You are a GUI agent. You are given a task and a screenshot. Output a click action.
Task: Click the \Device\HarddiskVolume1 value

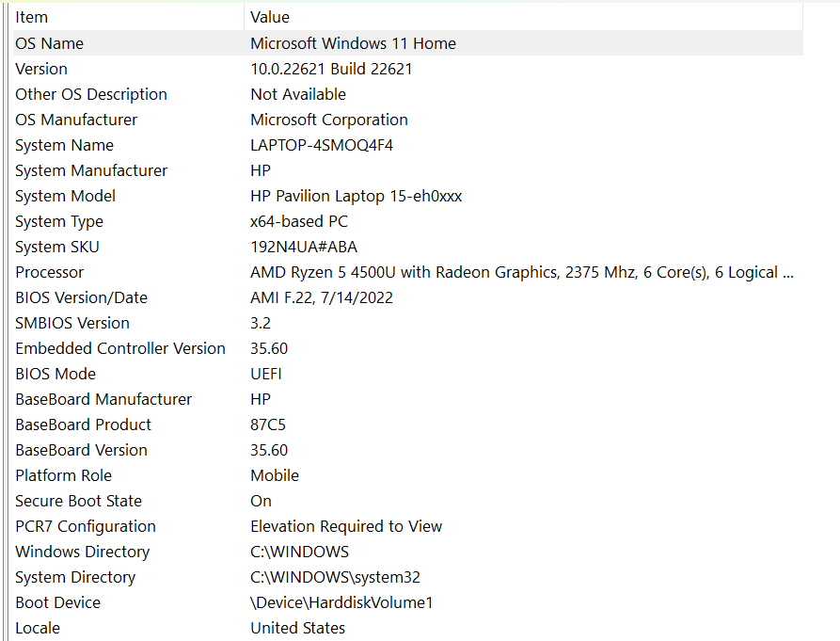[x=341, y=603]
